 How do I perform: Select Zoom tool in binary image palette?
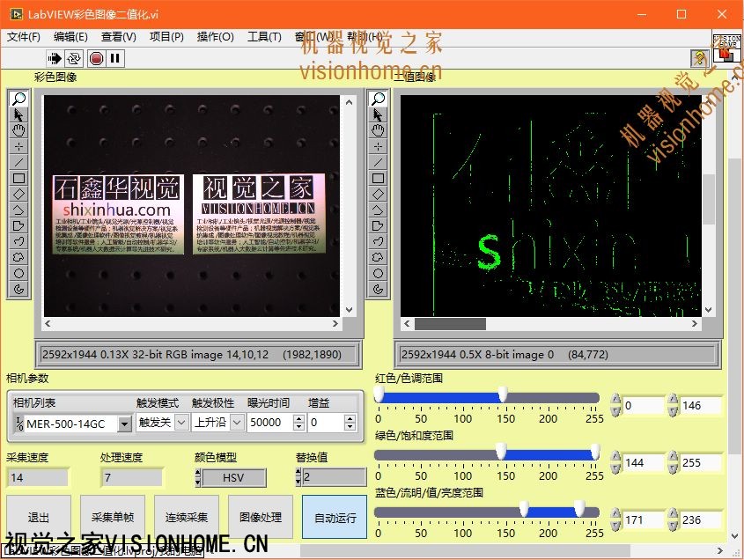tap(379, 99)
